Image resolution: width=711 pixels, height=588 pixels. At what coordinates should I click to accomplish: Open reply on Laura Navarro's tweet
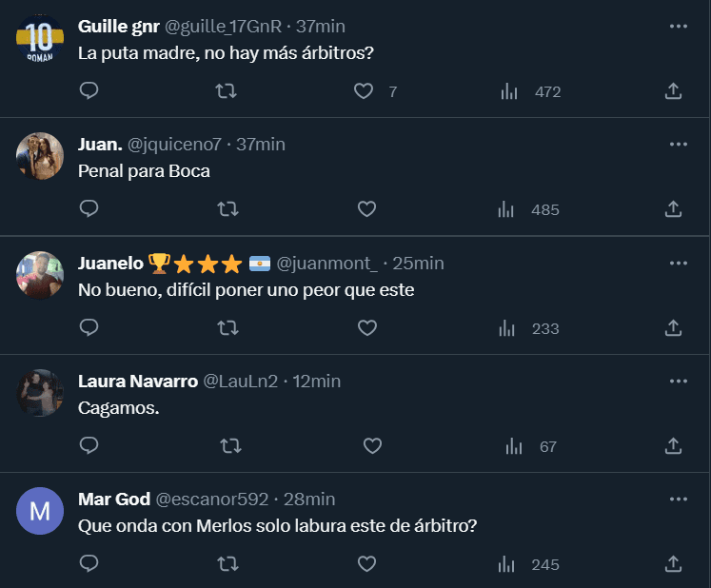89,446
